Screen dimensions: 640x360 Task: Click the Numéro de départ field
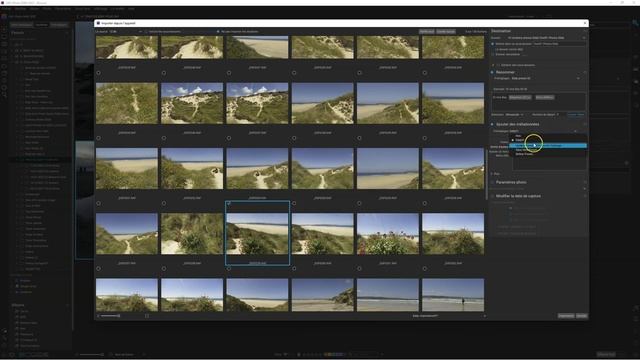click(x=558, y=115)
